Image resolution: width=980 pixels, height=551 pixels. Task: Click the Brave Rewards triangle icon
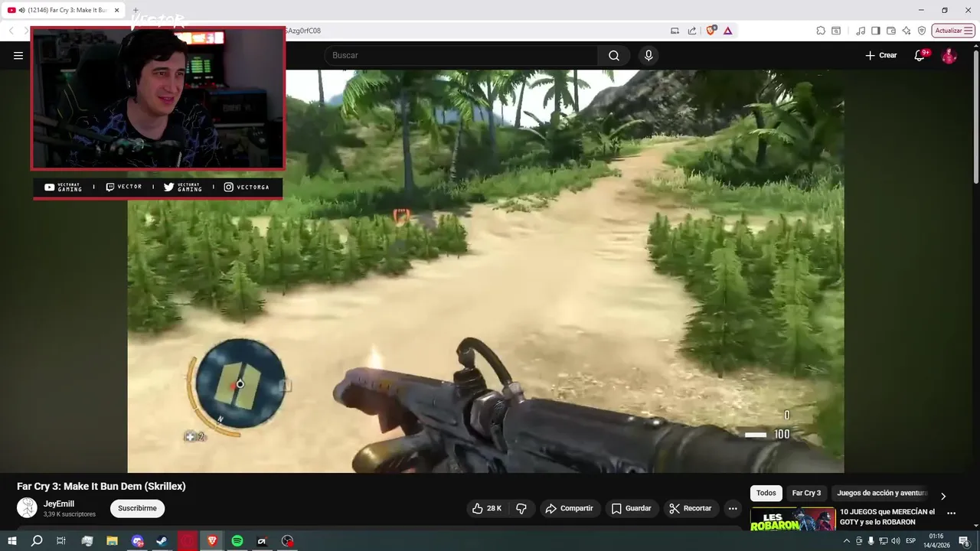pos(727,31)
